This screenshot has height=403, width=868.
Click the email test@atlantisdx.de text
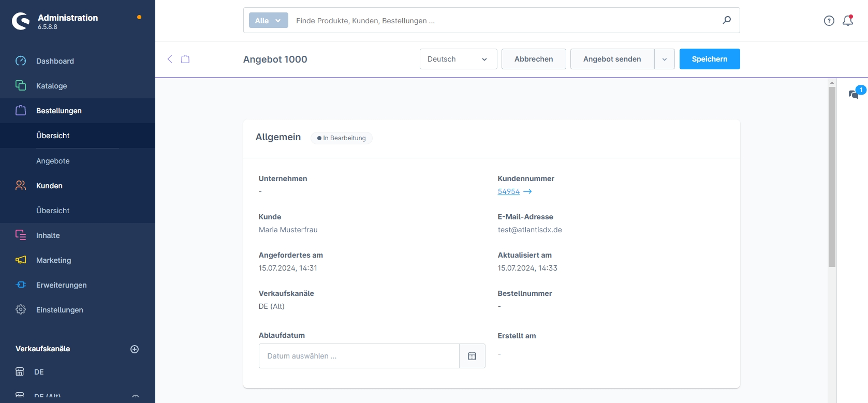(x=529, y=230)
